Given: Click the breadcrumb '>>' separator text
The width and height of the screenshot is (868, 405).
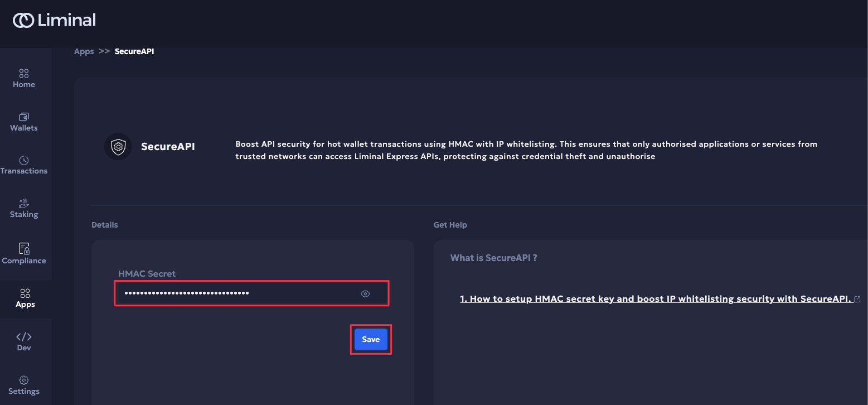Looking at the screenshot, I should (x=104, y=51).
